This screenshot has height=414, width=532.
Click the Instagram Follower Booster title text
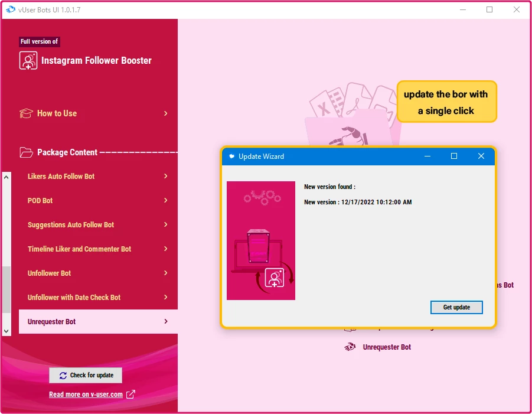pos(96,60)
